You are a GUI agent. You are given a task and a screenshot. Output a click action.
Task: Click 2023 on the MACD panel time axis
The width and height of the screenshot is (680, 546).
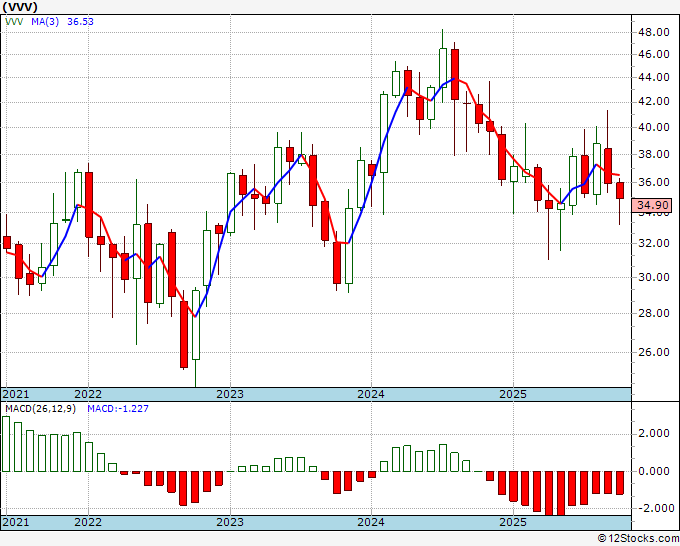pos(230,522)
